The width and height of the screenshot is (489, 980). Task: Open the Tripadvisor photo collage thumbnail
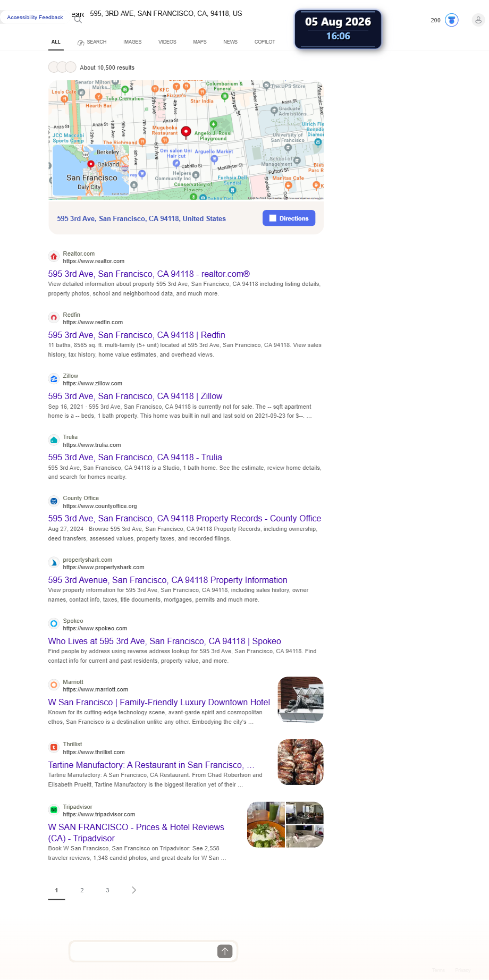[x=285, y=825]
